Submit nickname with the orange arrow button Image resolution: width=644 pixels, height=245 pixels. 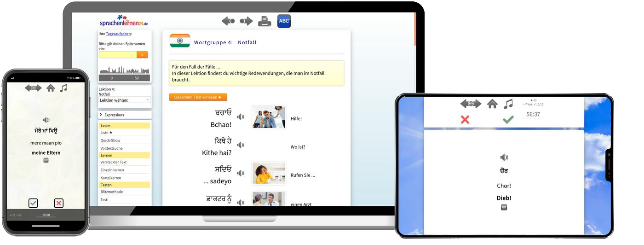click(x=143, y=55)
